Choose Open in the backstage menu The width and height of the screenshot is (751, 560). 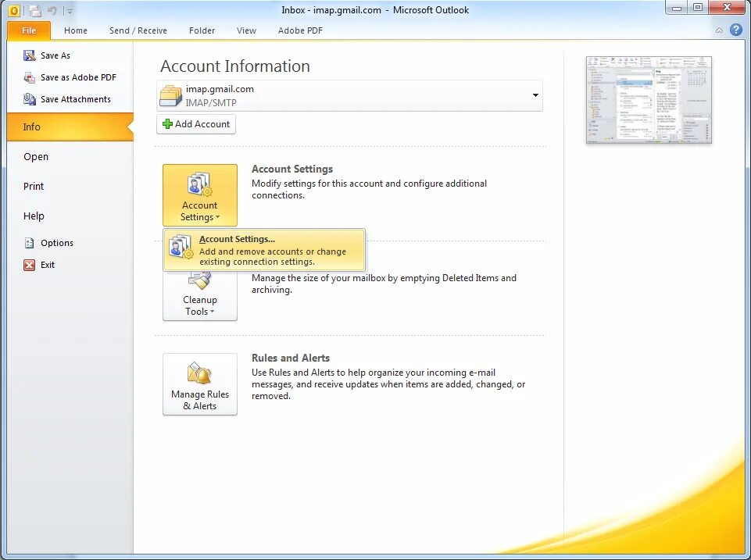(x=36, y=156)
